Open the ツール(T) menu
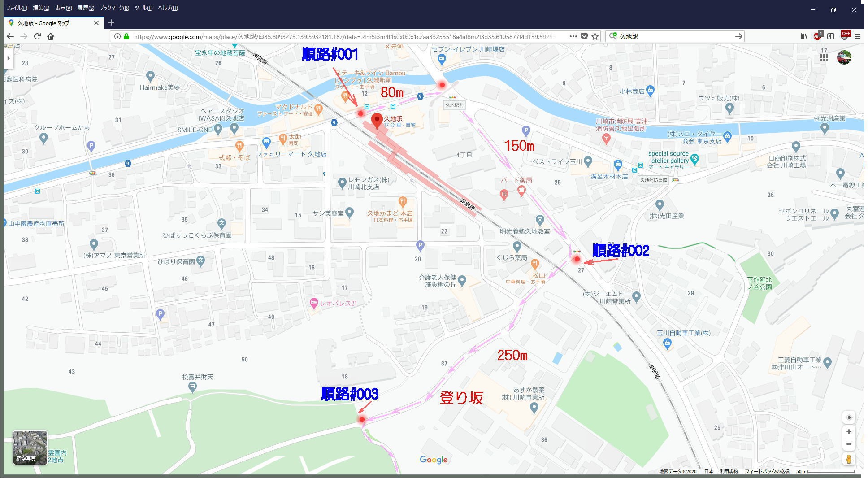 point(143,8)
